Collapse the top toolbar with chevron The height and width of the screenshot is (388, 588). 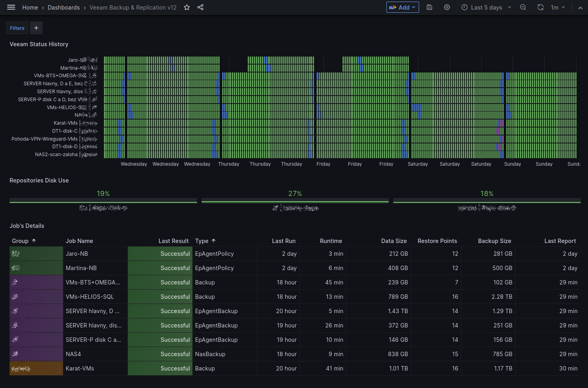pos(580,7)
